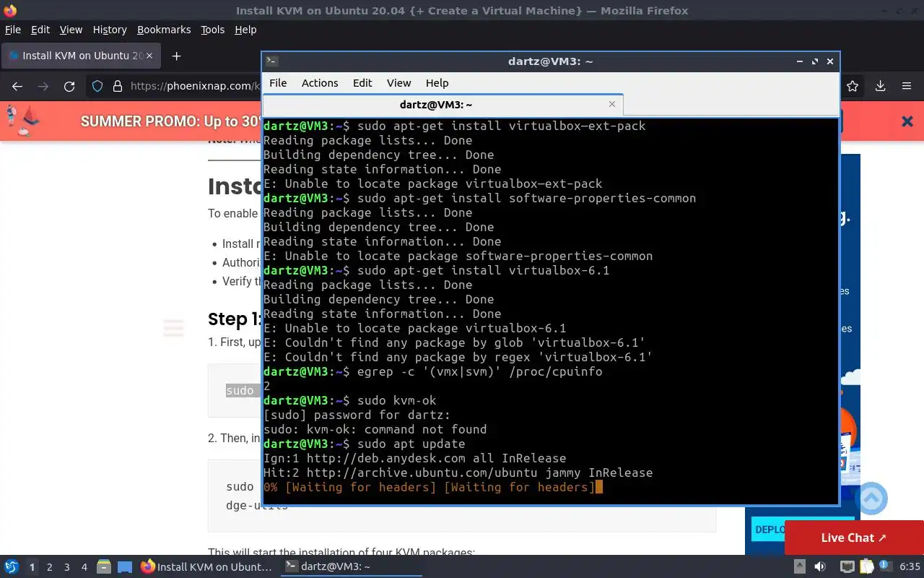
Task: Click the tracking protection shield icon
Action: (98, 86)
